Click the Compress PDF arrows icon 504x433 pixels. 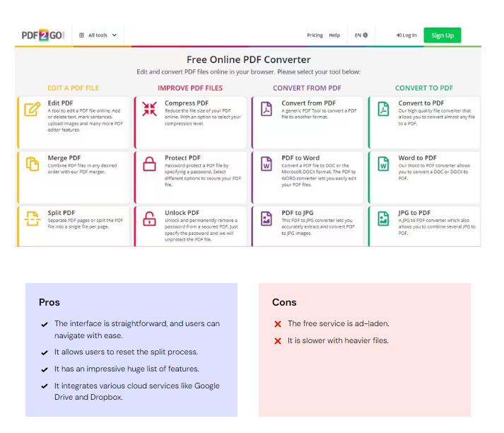149,109
